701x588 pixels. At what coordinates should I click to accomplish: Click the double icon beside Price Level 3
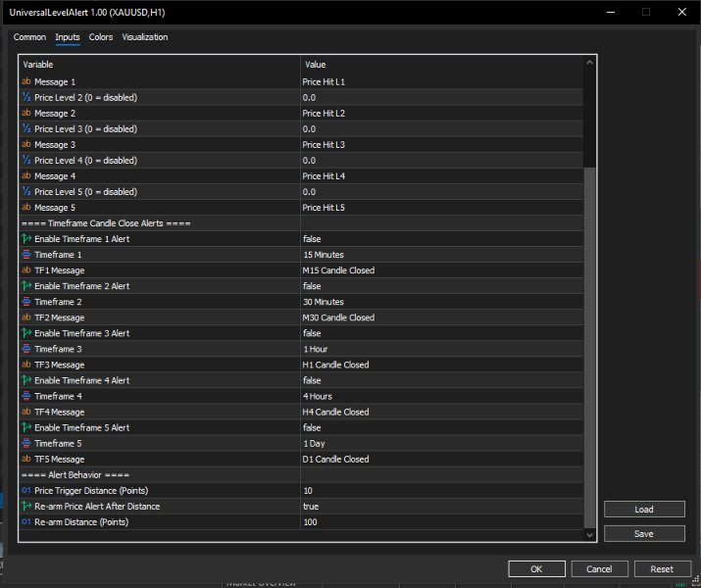(26, 128)
